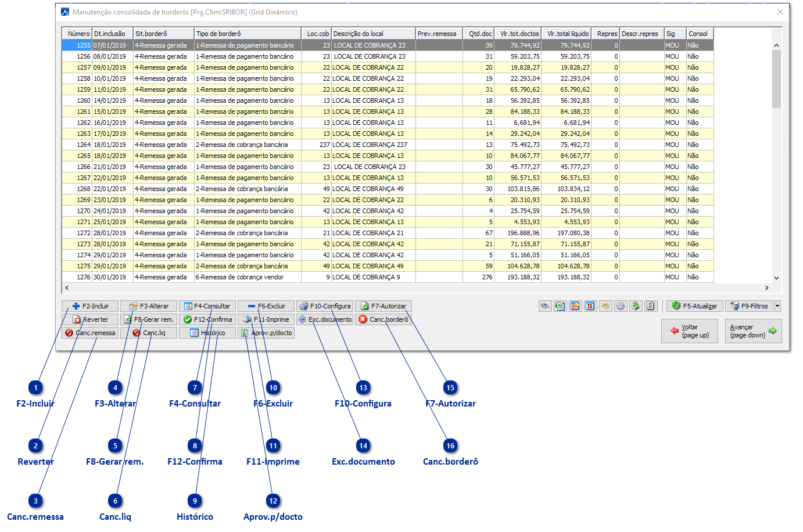Click the red and green sort arrows icon
The image size is (803, 532).
coord(590,306)
